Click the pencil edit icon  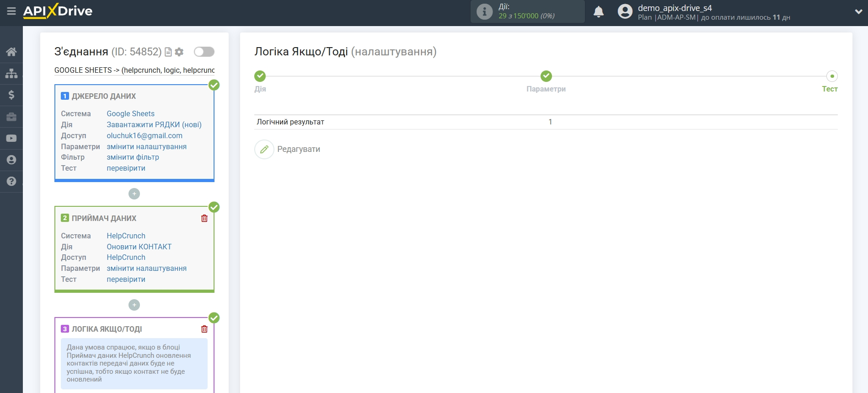pos(264,149)
